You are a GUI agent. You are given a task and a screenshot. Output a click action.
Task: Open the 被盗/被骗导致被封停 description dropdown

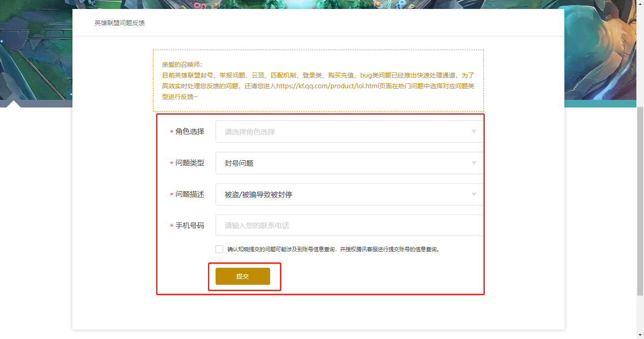click(x=349, y=194)
